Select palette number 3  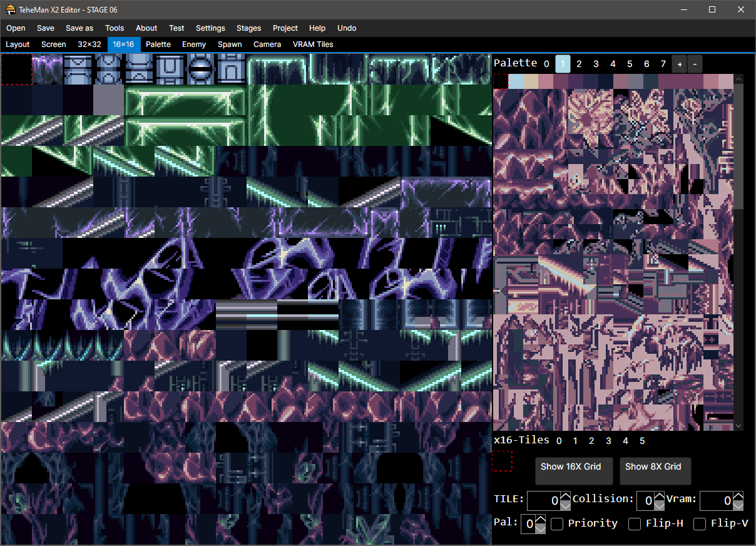596,64
